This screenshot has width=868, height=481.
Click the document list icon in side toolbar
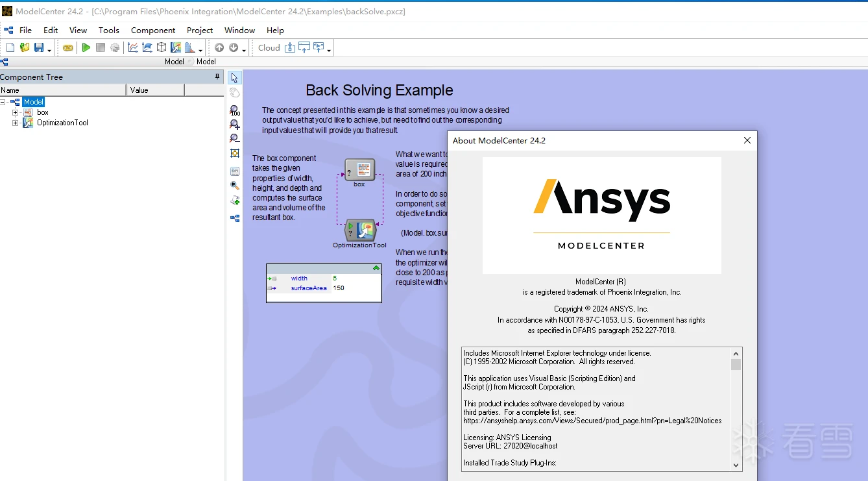235,171
